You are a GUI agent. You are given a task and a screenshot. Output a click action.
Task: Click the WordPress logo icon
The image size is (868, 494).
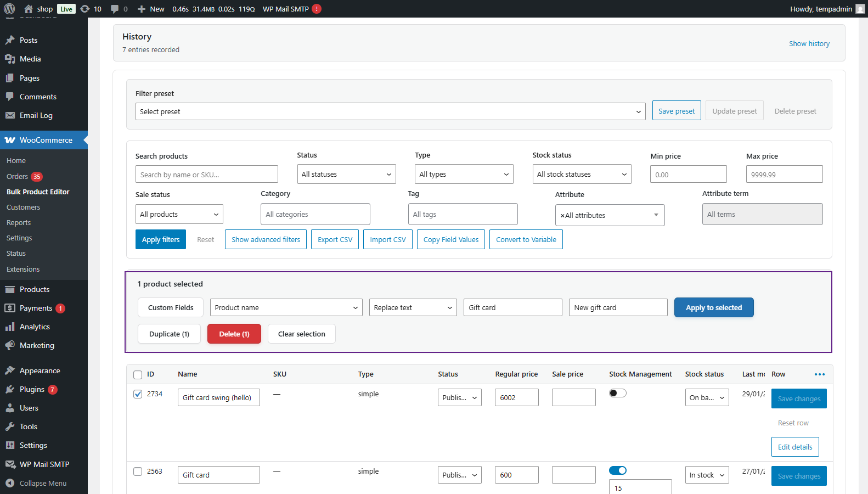[9, 9]
